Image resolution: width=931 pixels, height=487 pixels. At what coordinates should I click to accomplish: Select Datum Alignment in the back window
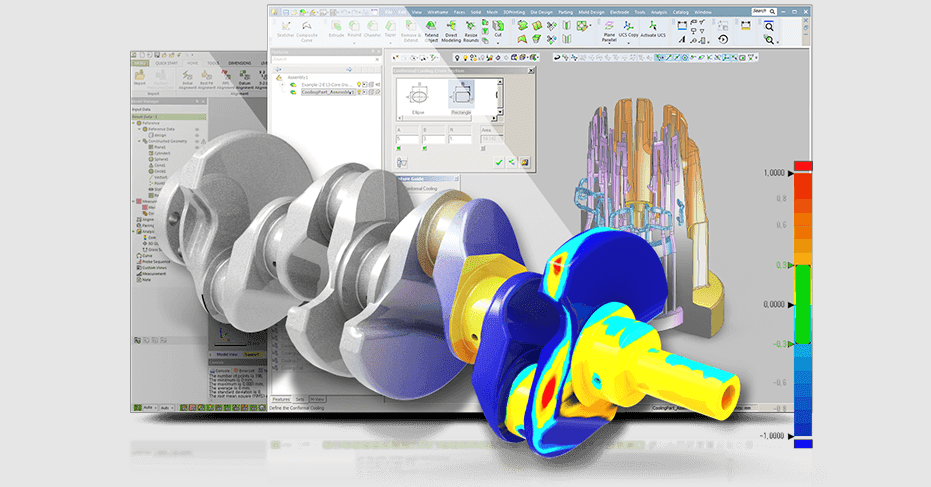coord(244,78)
